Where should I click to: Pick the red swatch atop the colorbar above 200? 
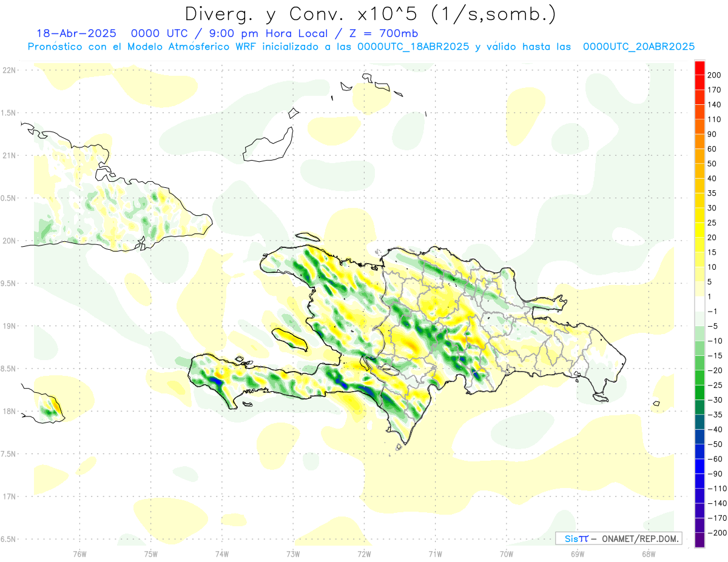(699, 68)
